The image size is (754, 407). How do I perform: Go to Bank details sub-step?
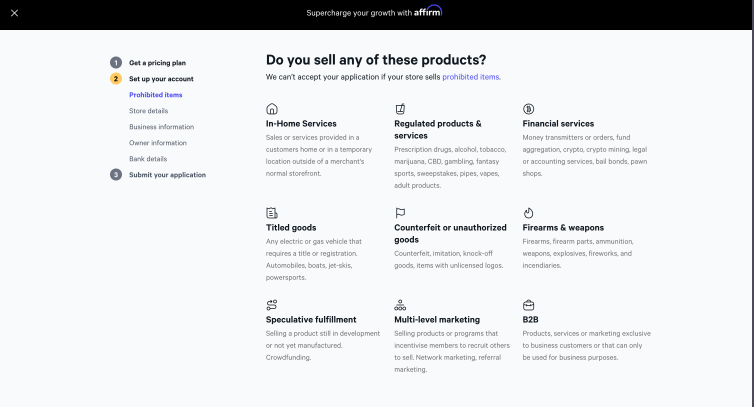point(148,159)
